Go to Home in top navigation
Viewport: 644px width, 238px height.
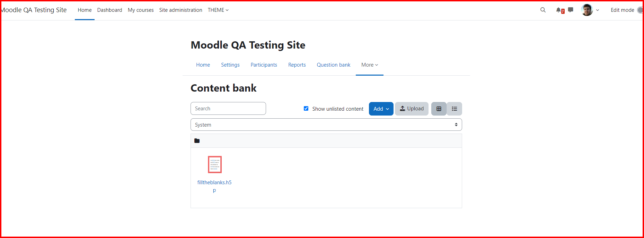pos(85,10)
